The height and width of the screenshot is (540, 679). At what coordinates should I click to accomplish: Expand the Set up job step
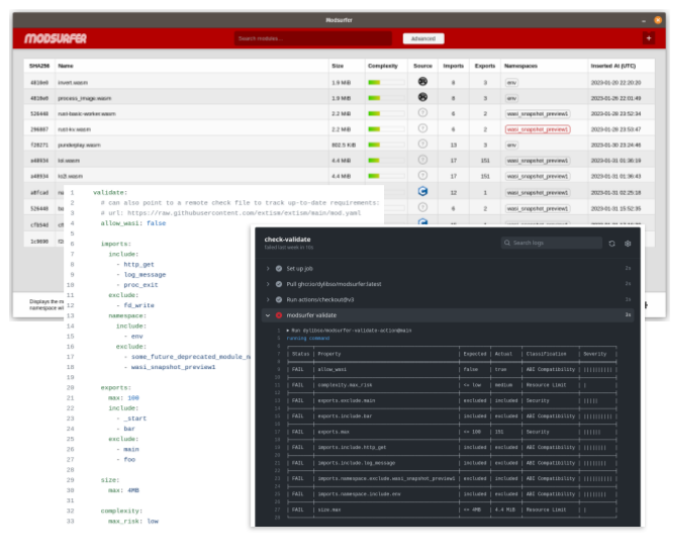click(x=268, y=268)
